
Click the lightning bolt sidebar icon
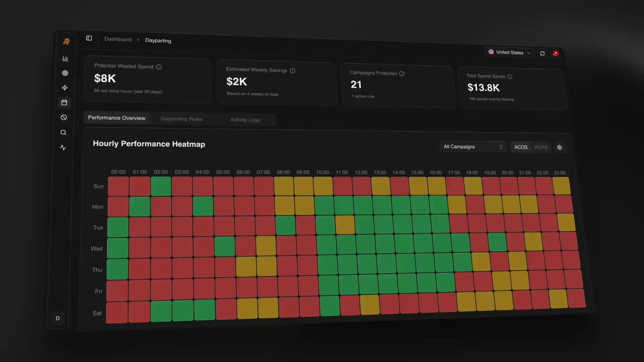[65, 88]
